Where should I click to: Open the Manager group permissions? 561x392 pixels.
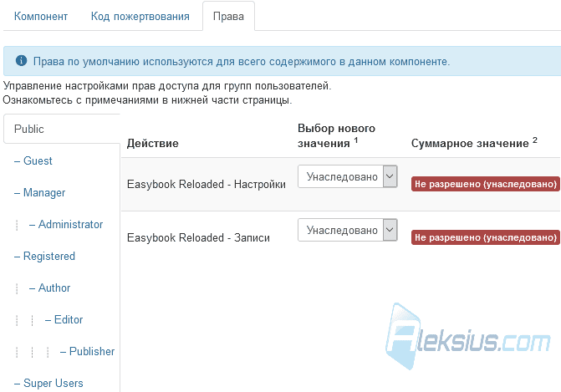[40, 193]
